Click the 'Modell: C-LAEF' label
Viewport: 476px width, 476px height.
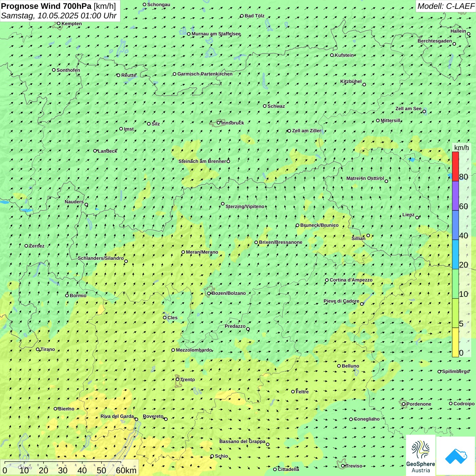tap(445, 6)
